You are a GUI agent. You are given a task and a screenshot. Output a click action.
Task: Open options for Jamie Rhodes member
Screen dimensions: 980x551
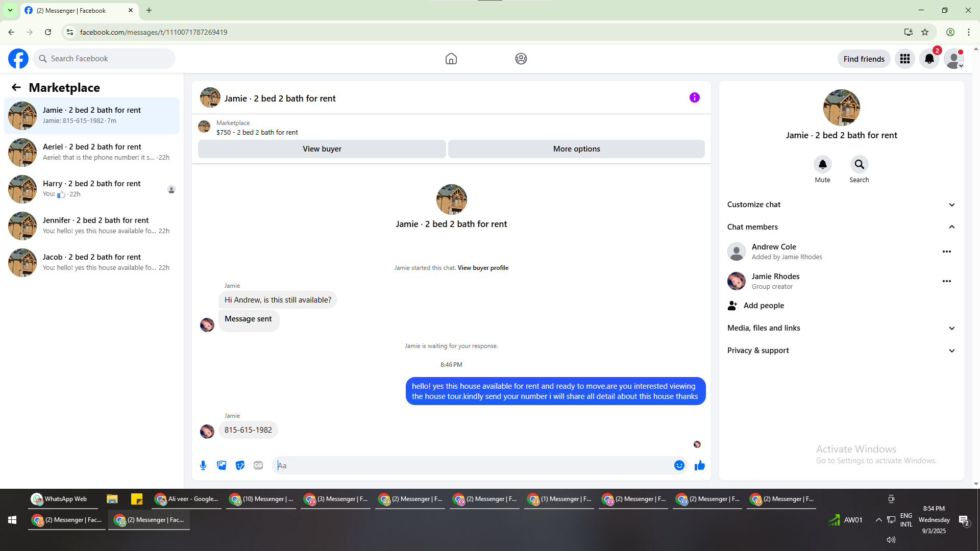[x=947, y=281]
